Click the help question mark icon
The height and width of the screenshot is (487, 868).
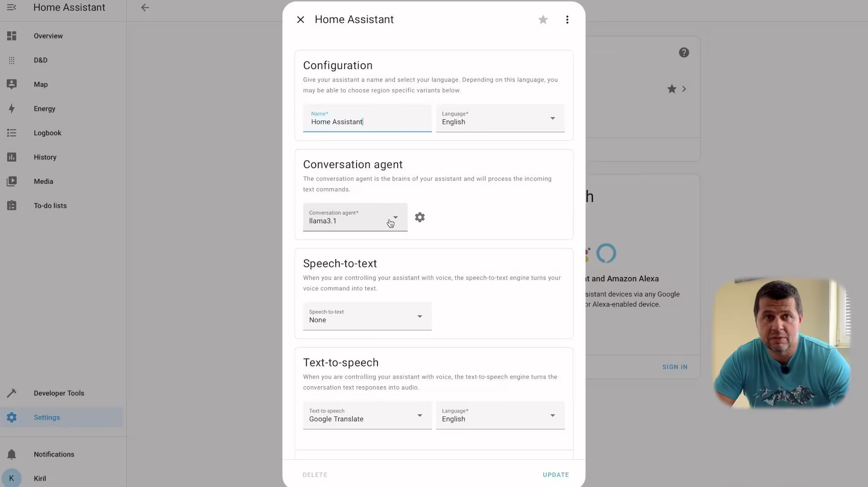(684, 53)
